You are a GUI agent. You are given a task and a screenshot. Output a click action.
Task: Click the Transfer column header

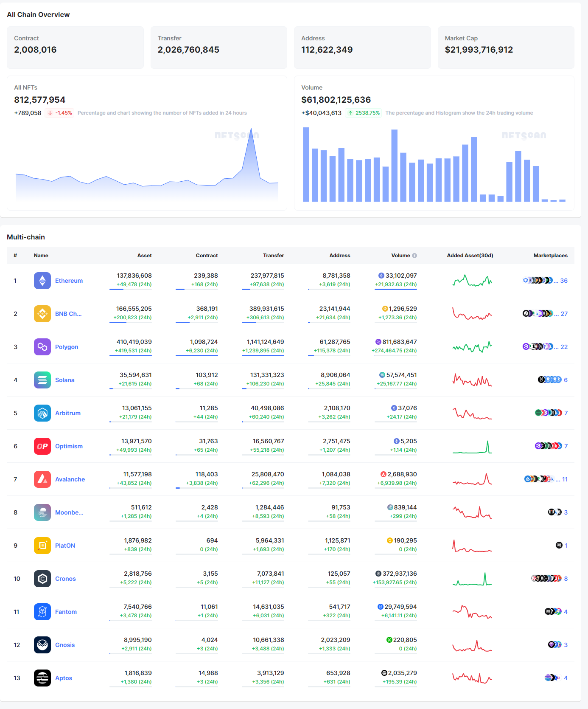(x=273, y=256)
